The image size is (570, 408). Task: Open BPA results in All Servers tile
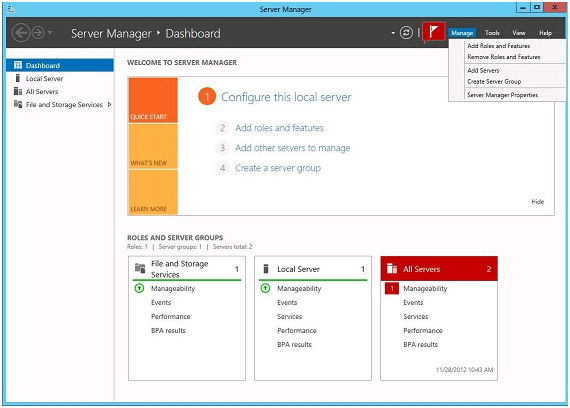[x=421, y=344]
